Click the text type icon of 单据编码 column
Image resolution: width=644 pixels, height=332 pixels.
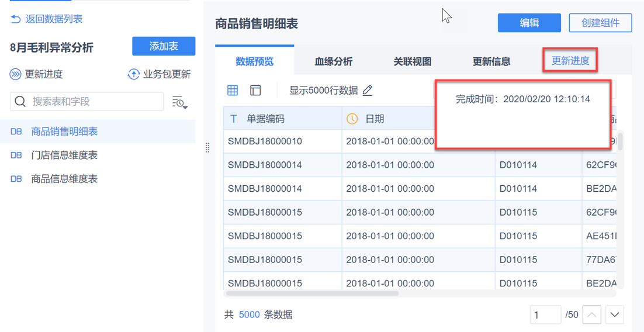[x=234, y=119]
